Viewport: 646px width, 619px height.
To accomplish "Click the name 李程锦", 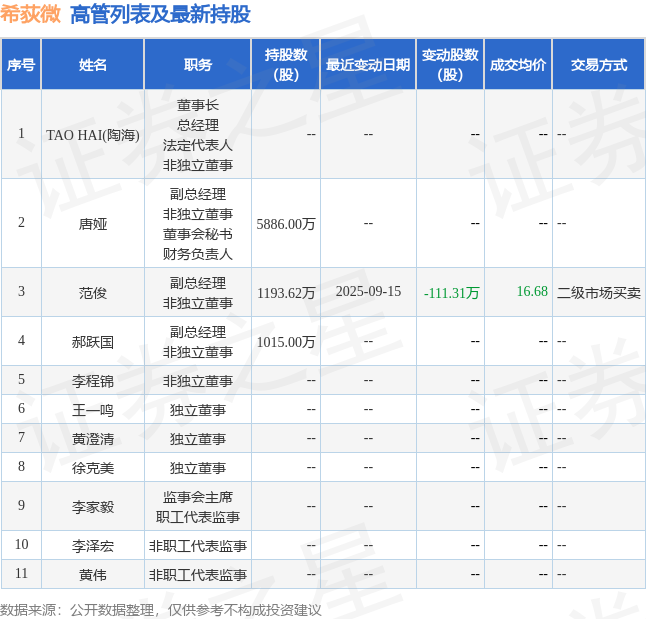I will point(93,381).
